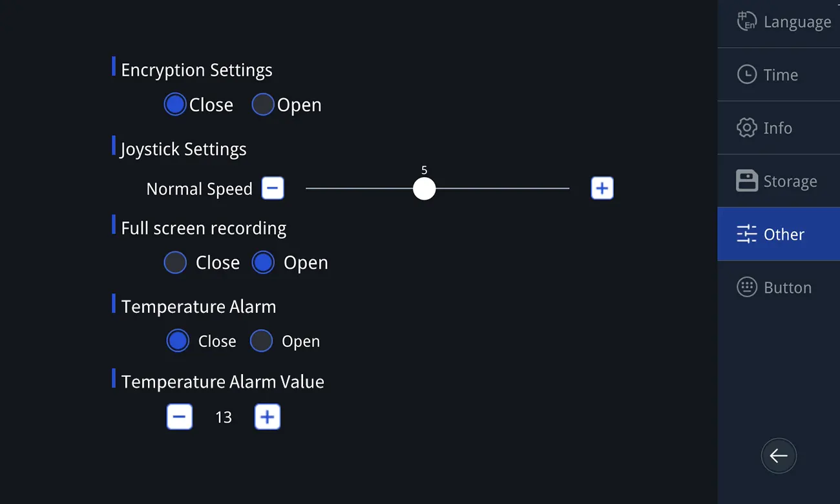
Task: Lower the Temperature Alarm Value with minus
Action: (x=180, y=417)
